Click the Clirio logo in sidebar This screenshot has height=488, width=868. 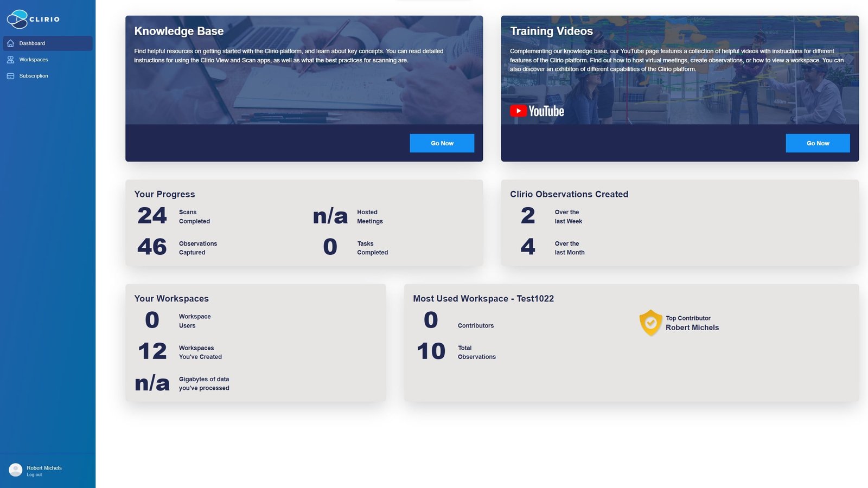click(33, 19)
